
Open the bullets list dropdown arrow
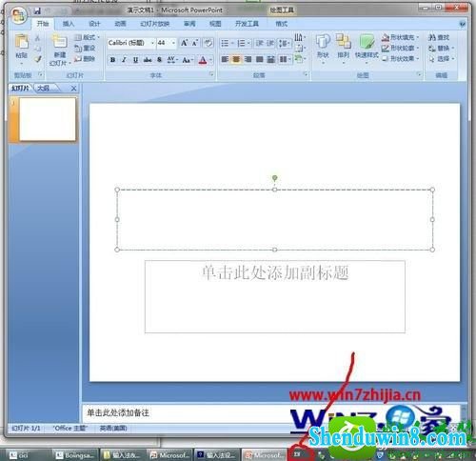click(232, 43)
